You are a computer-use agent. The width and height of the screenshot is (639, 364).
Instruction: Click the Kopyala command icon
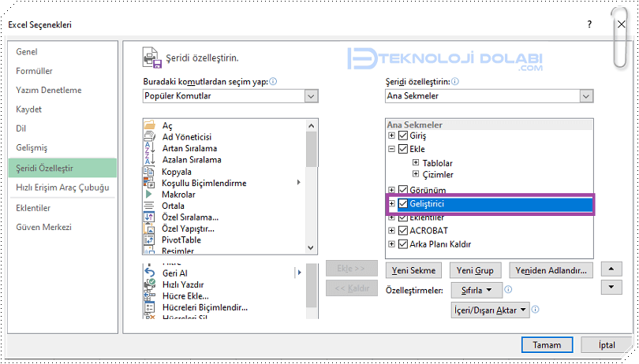click(149, 171)
